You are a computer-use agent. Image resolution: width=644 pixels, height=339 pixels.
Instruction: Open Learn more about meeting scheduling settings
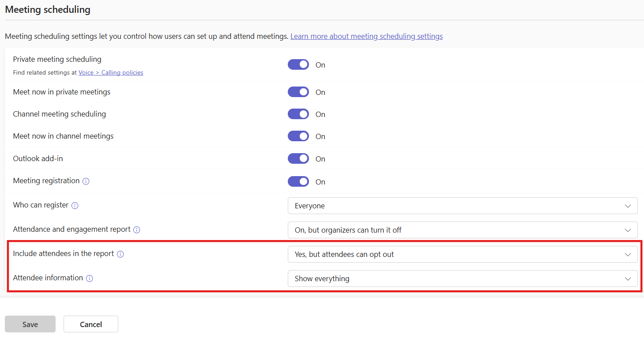(x=366, y=36)
